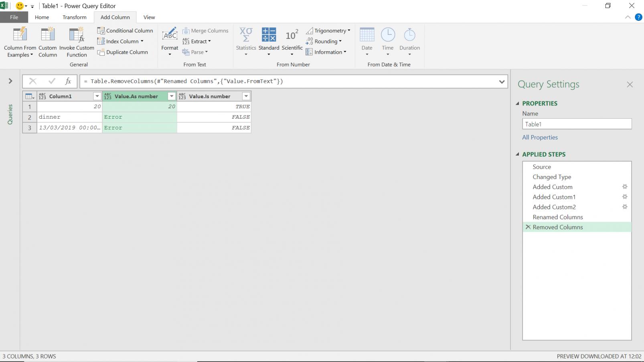Image resolution: width=644 pixels, height=362 pixels.
Task: Open Extract dropdown
Action: pos(196,41)
